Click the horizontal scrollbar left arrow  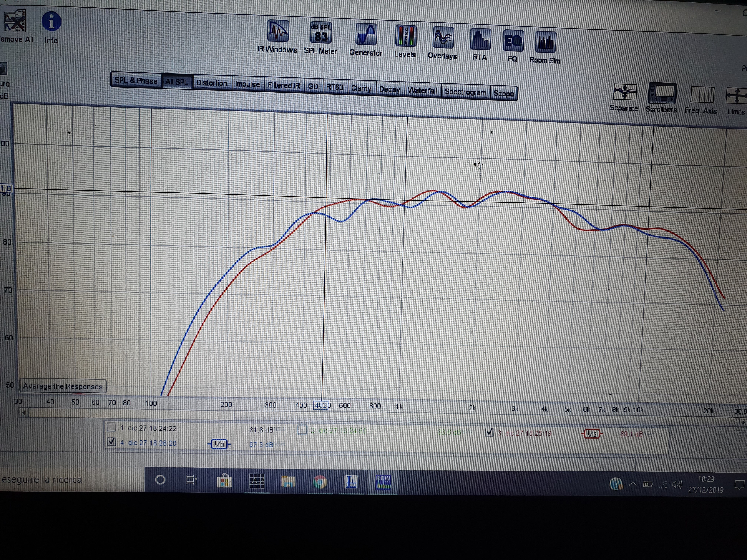point(23,412)
